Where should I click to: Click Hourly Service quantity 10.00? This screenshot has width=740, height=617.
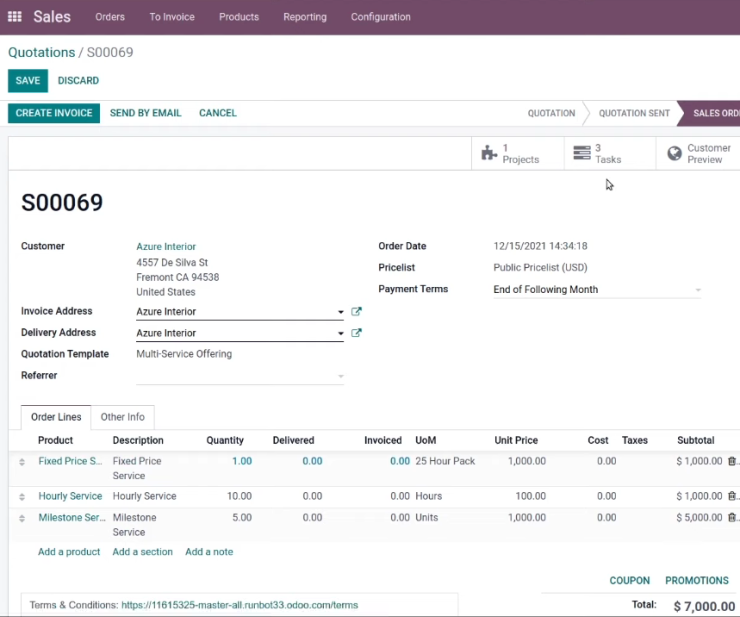click(x=239, y=496)
